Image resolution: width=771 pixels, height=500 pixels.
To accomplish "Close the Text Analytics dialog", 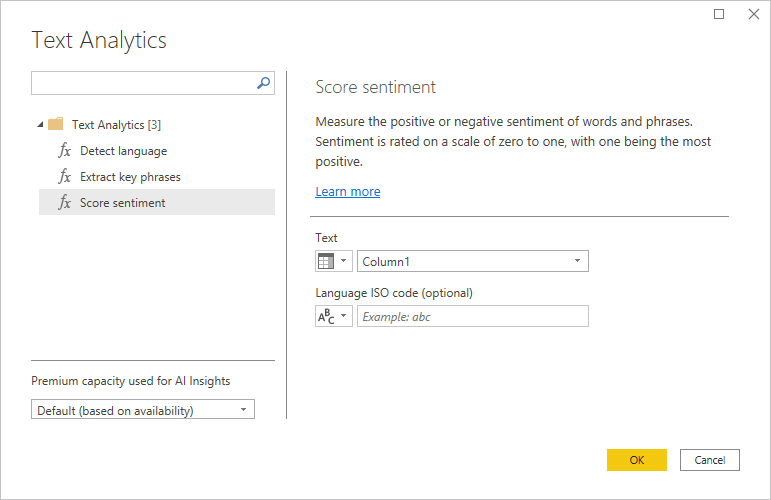I will 754,14.
